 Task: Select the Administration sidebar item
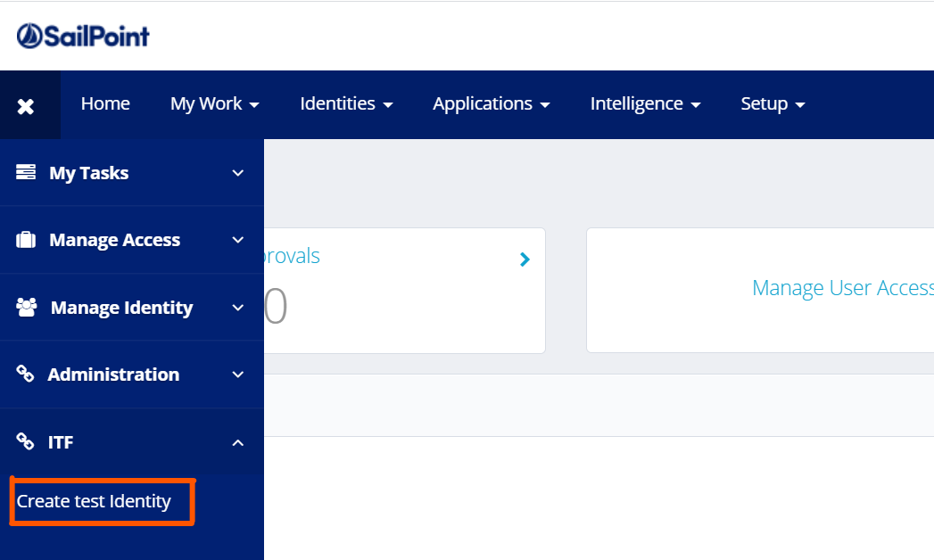pyautogui.click(x=132, y=375)
